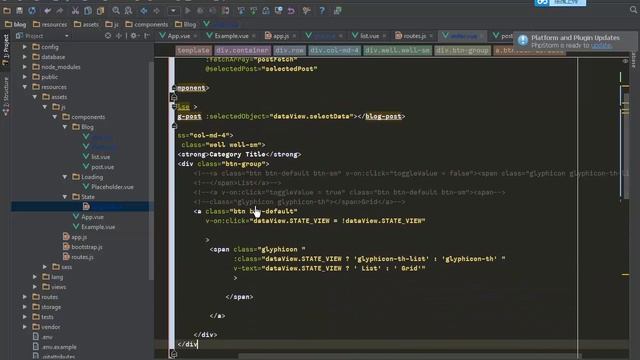Click the Find magnifier toolbar icon
This screenshot has width=640, height=360.
(x=116, y=11)
